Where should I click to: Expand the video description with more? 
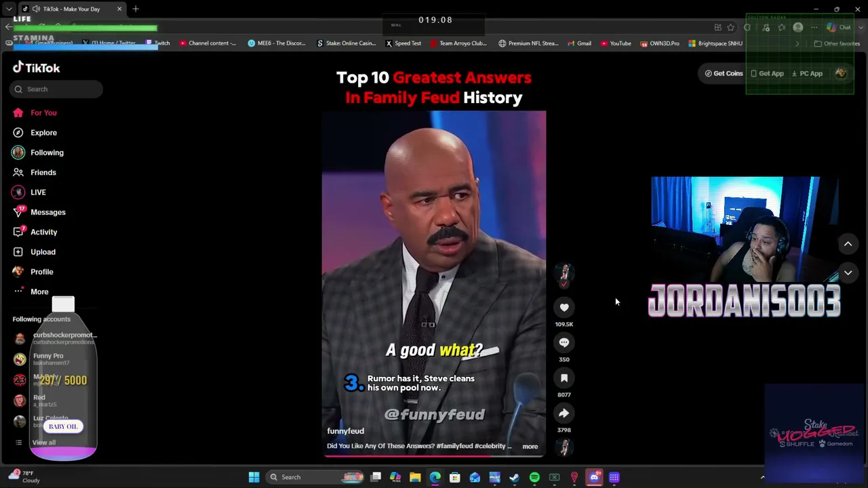click(530, 447)
